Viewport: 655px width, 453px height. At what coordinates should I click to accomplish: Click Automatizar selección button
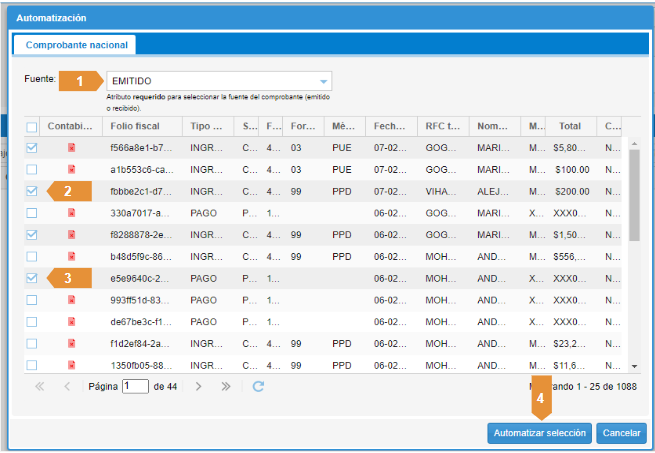538,433
